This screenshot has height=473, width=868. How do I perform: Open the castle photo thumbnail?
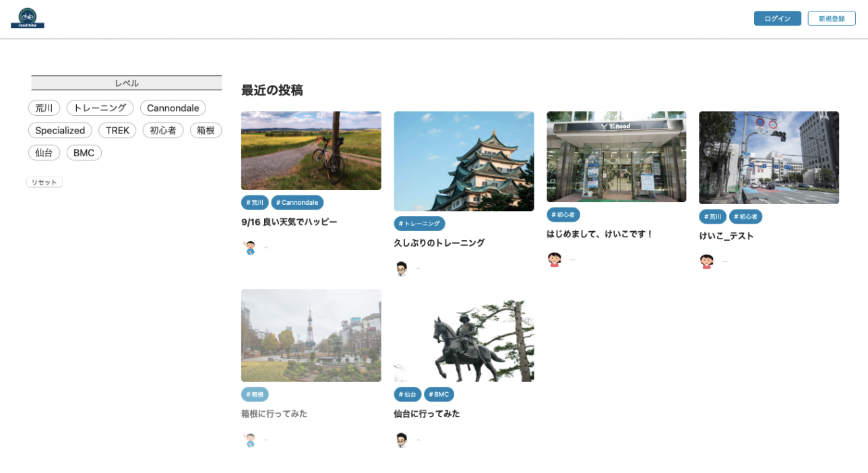click(x=464, y=161)
